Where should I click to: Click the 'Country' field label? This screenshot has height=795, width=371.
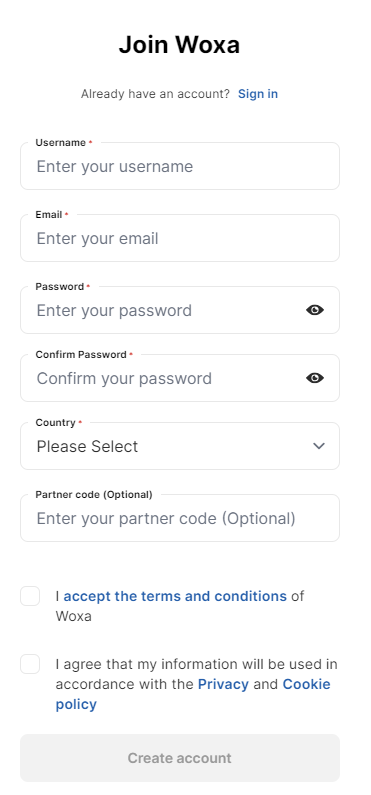(x=55, y=422)
